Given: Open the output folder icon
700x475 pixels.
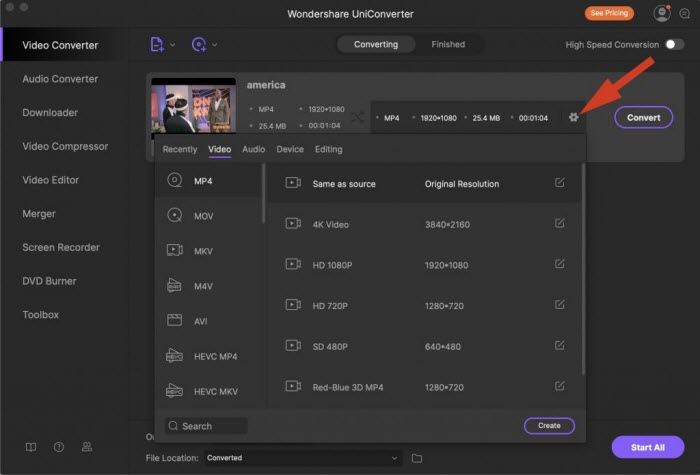Looking at the screenshot, I should tap(417, 458).
